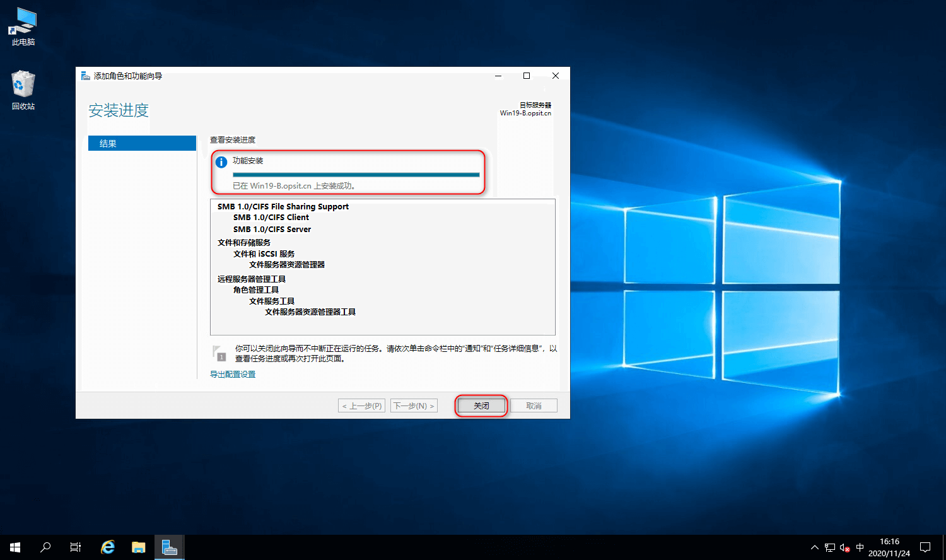The height and width of the screenshot is (560, 946).
Task: Click the 查看安装进度 label
Action: point(233,140)
